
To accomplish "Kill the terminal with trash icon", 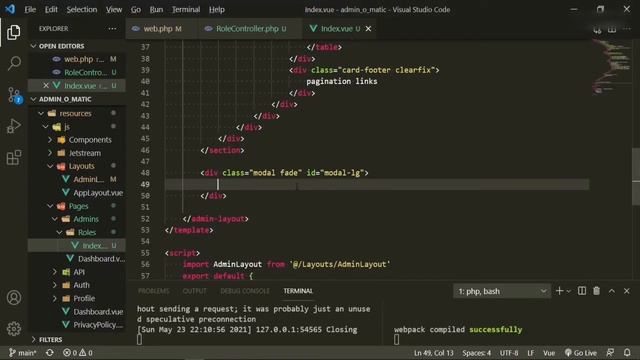I will pyautogui.click(x=596, y=291).
